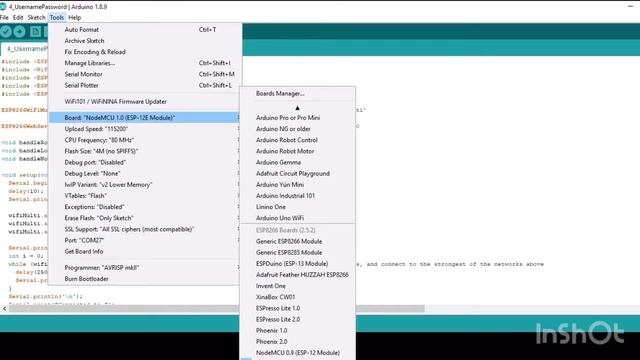Open the Edit menu
Viewport: 640px width, 360px height.
(x=18, y=18)
